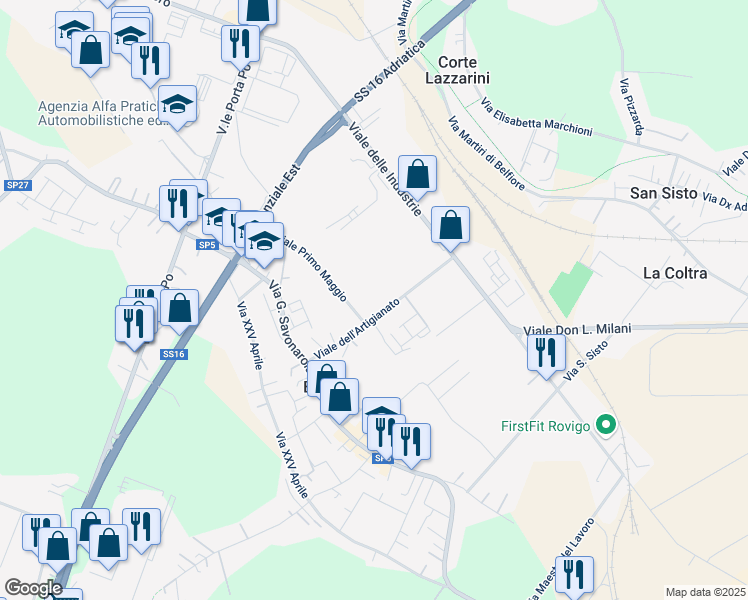Click the La Coltra locality label
Screen dimensions: 748x600
[x=675, y=273]
